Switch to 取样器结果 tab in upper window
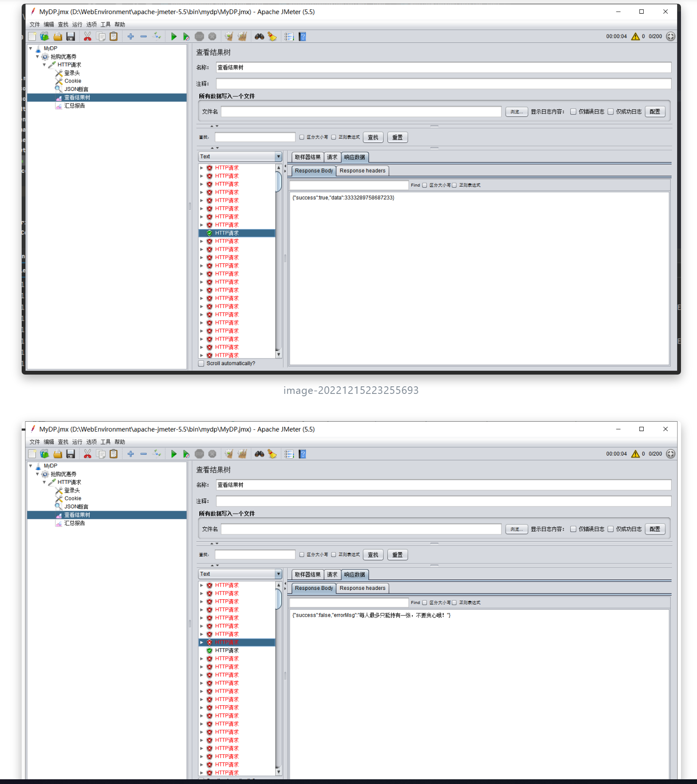 pos(308,157)
